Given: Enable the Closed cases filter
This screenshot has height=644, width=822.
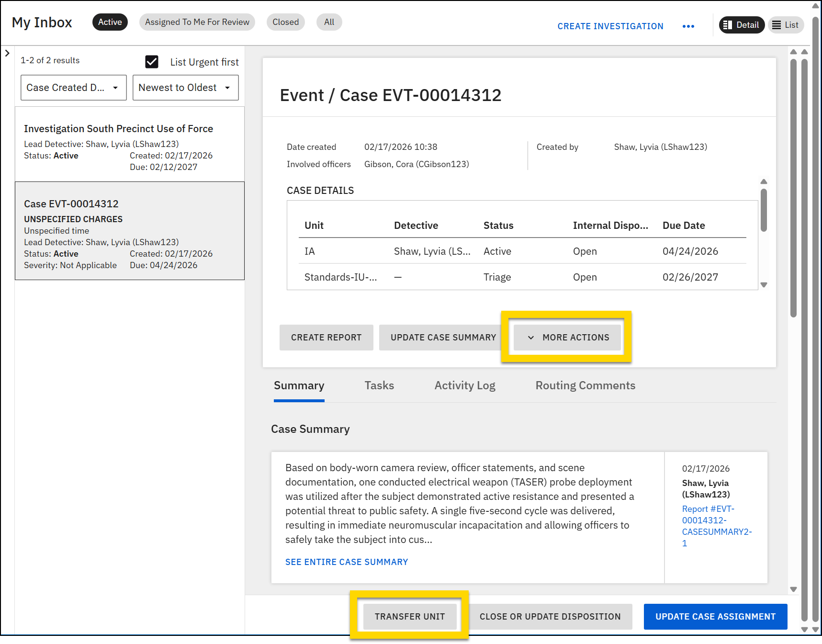Looking at the screenshot, I should click(x=285, y=22).
